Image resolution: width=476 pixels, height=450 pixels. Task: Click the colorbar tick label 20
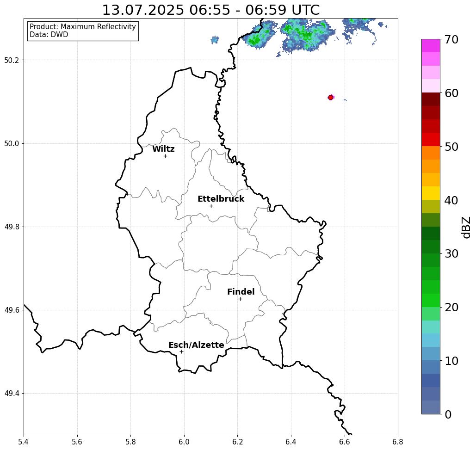point(451,307)
